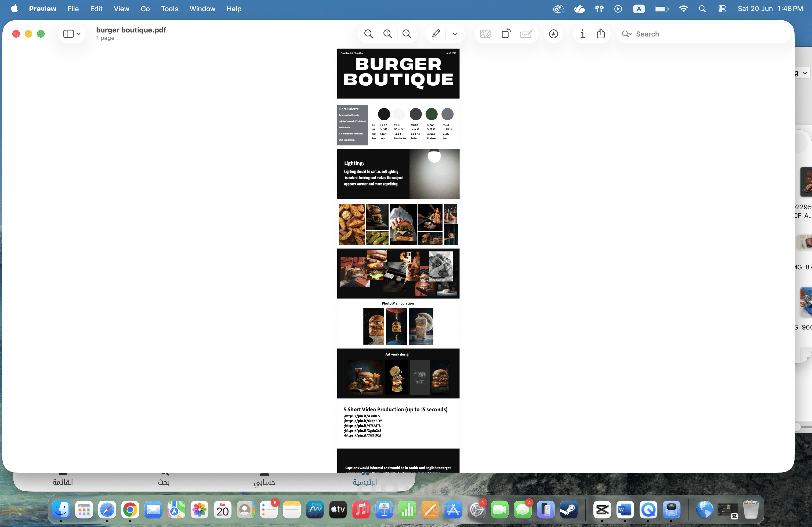Click the dimmed form-filling toolbar icon
The height and width of the screenshot is (527, 812).
point(526,34)
